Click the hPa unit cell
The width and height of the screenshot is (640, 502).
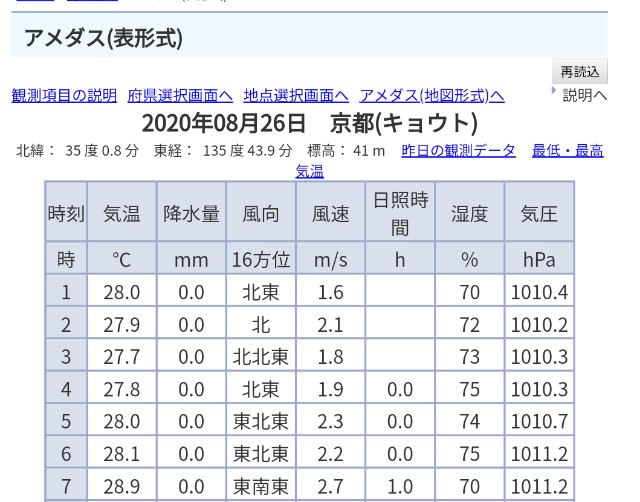pos(539,258)
